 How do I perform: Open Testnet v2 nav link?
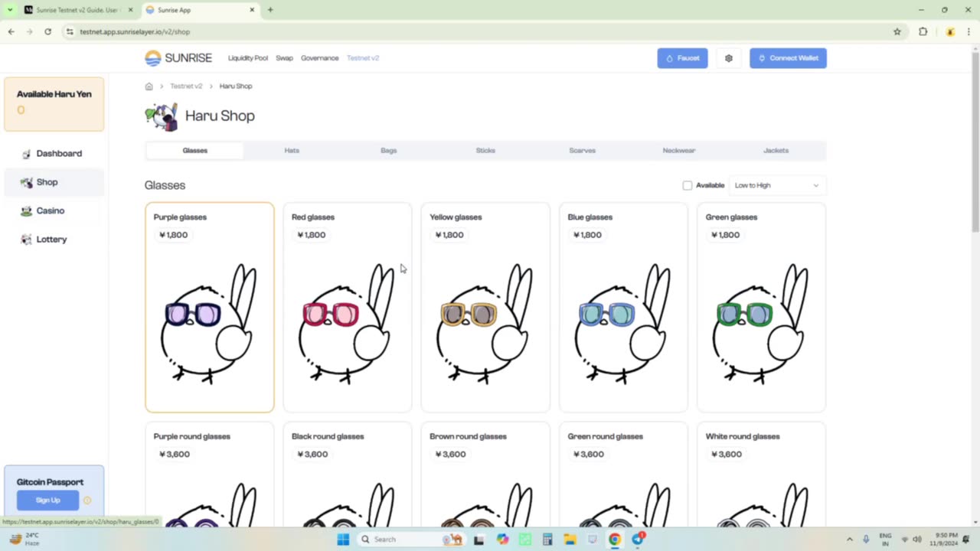pyautogui.click(x=363, y=58)
